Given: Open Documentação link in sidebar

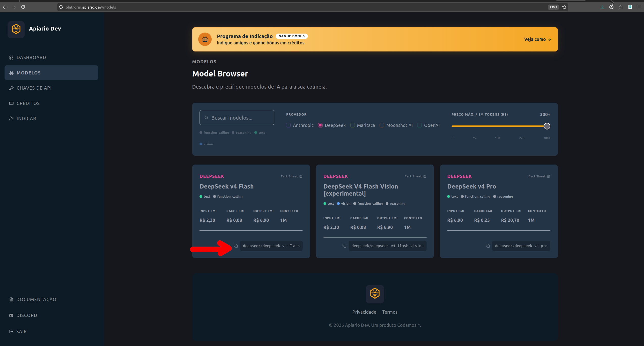Looking at the screenshot, I should (33, 300).
